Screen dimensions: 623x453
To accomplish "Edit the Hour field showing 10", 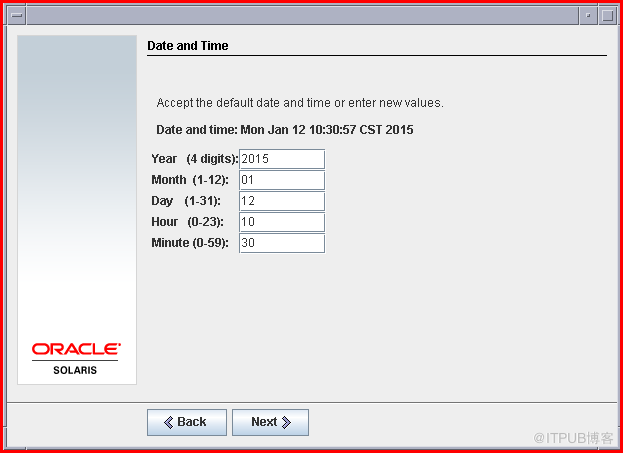I will [282, 222].
